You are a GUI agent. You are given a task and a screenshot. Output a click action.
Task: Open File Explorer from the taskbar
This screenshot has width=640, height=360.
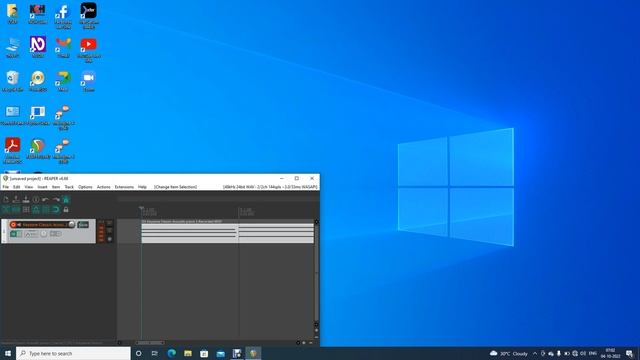point(188,353)
